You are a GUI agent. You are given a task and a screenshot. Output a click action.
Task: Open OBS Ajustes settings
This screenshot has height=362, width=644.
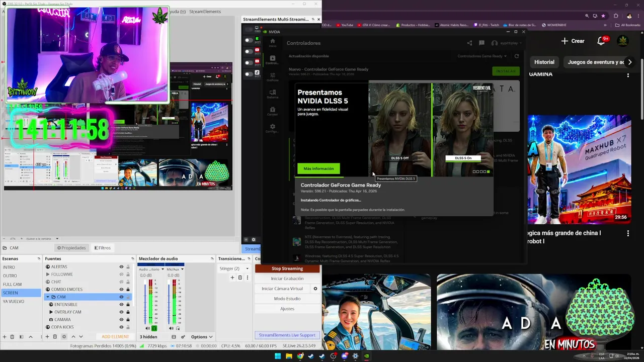pyautogui.click(x=287, y=309)
